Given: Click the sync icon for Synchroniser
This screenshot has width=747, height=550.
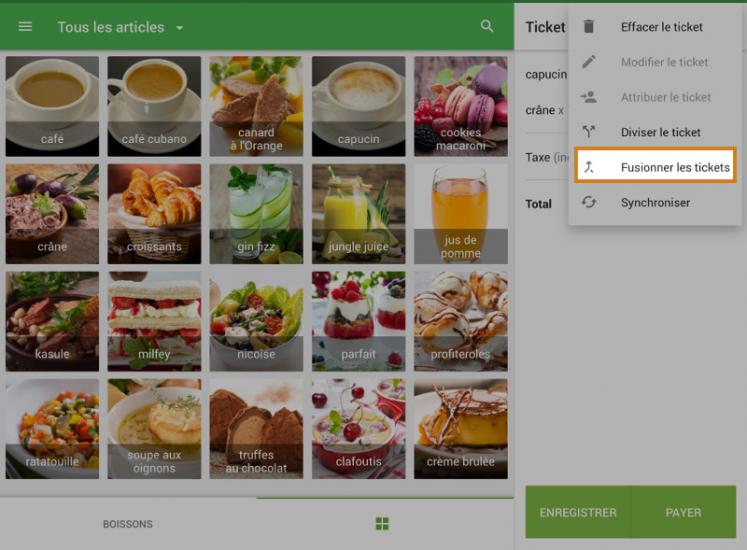Looking at the screenshot, I should click(589, 202).
